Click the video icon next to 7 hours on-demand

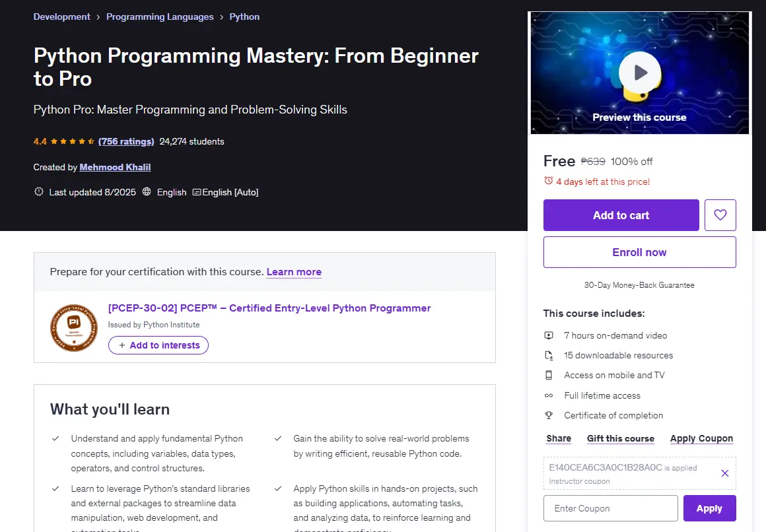click(x=549, y=335)
